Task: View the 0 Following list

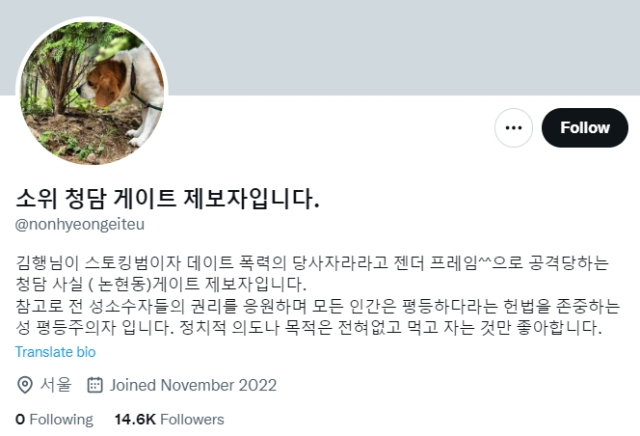Action: 54,419
